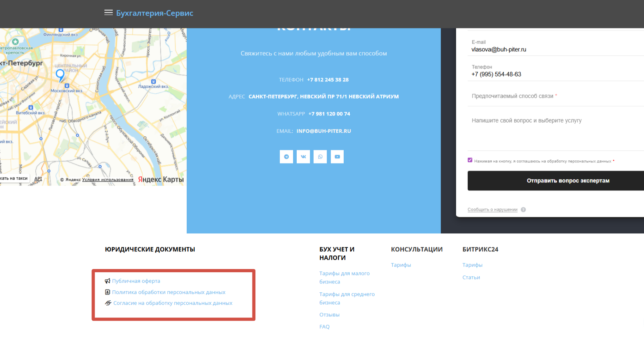Open the Бухгалтерия-Сервис home link
644x342 pixels.
(155, 13)
